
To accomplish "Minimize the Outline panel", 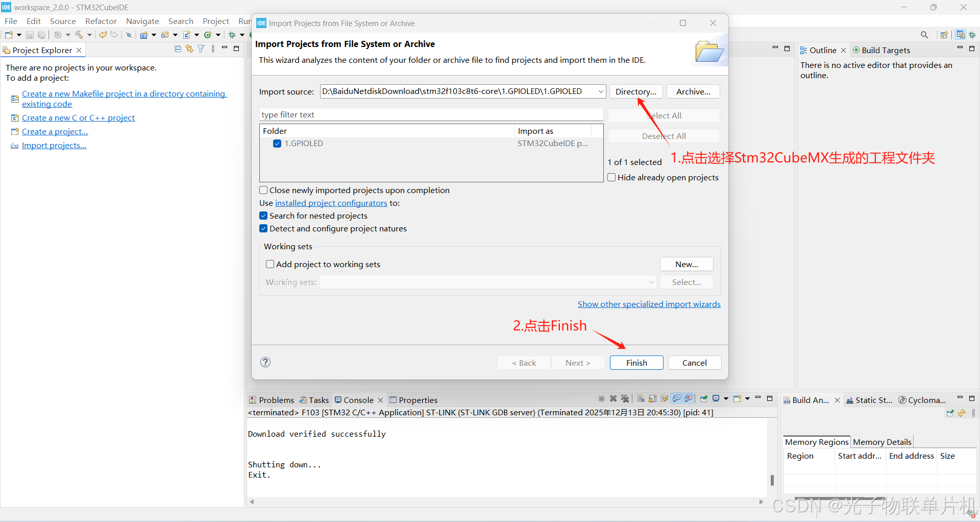I will 960,48.
